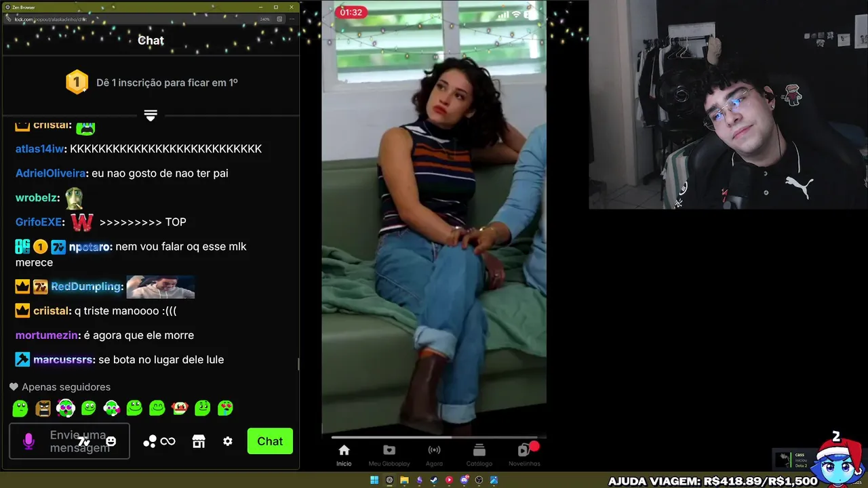Click the 7TV emote icon in message box
Viewport: 868px width, 488px height.
(83, 442)
